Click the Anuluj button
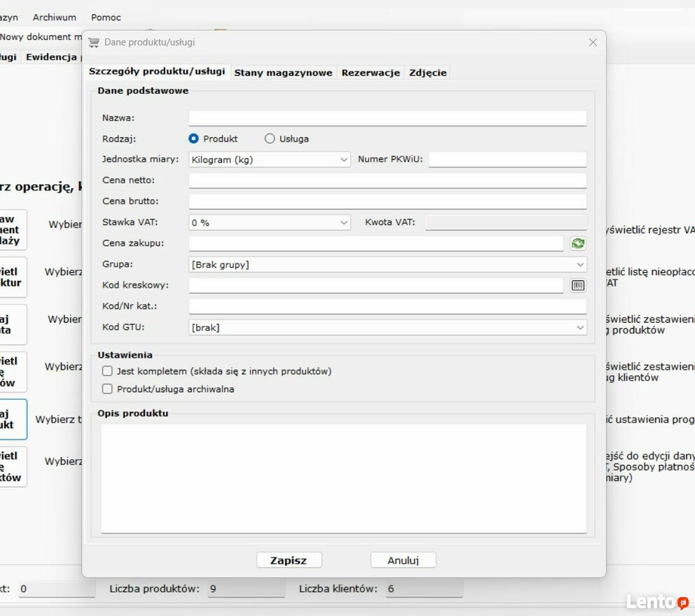Viewport: 695px width, 616px height. point(403,560)
